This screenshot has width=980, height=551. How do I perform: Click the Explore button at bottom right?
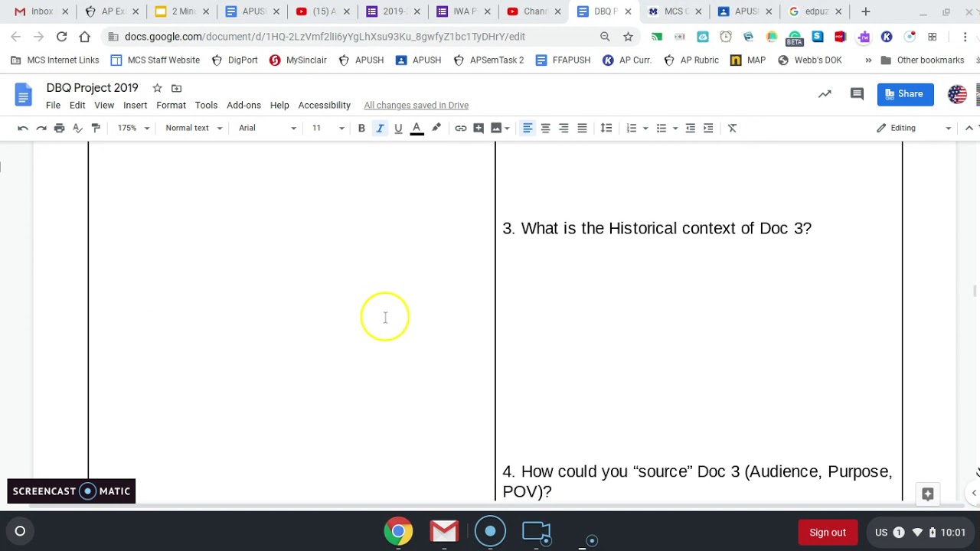[x=928, y=494]
